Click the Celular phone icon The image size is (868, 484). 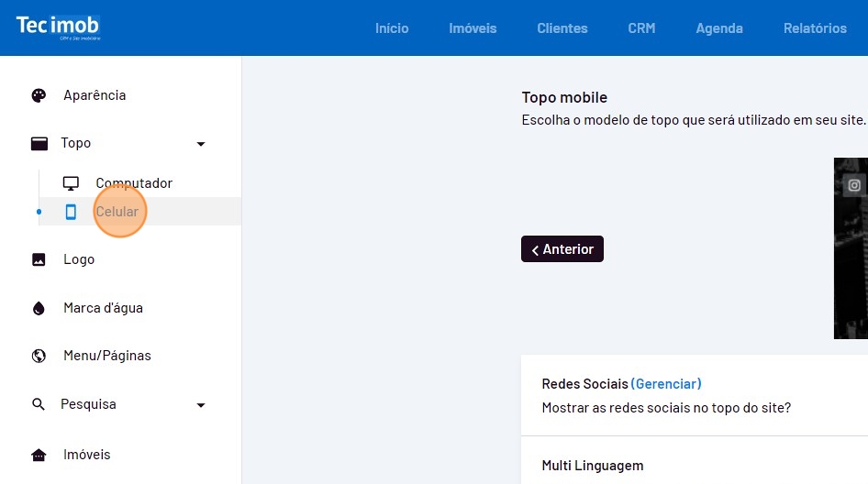(71, 212)
